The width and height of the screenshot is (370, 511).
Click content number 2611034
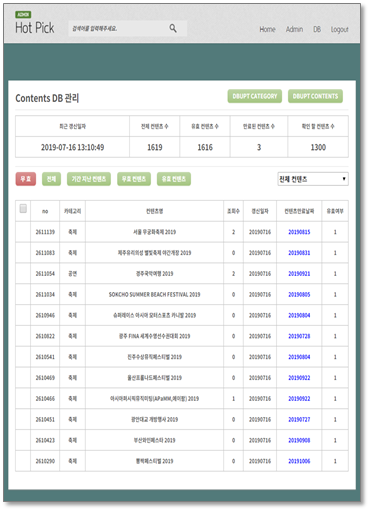coord(45,295)
